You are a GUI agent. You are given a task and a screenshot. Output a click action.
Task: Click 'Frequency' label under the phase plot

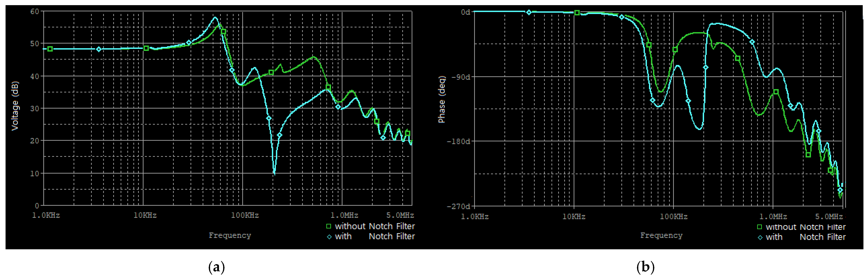pos(661,235)
